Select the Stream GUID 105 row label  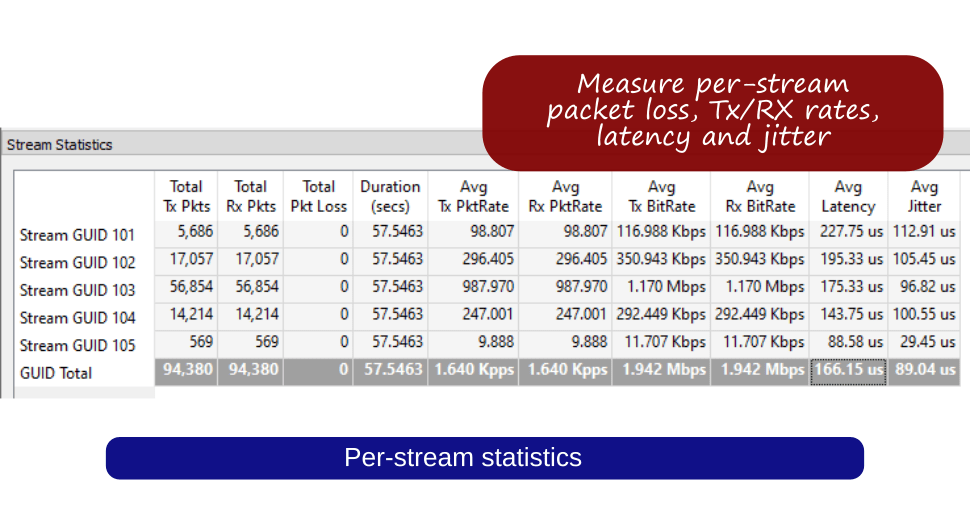[x=77, y=345]
